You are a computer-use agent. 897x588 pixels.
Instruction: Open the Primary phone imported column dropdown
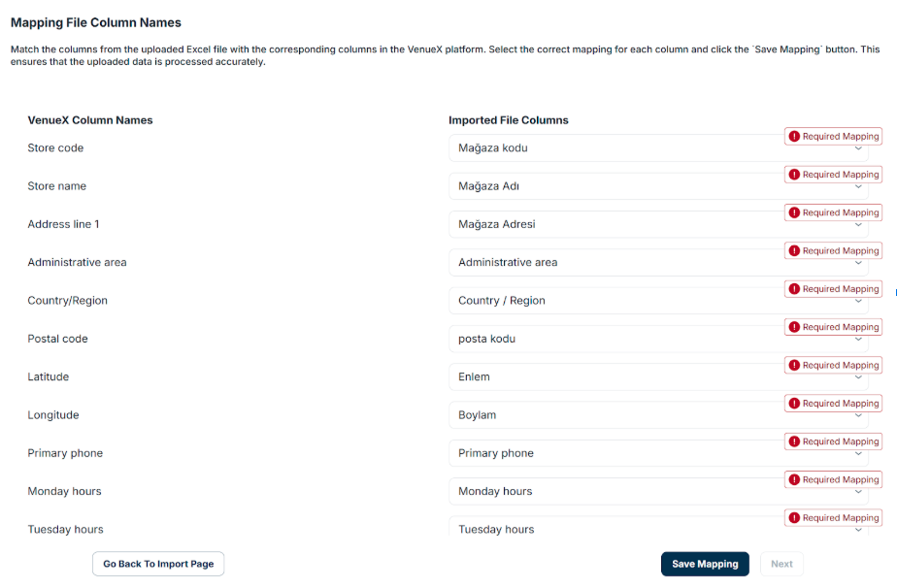click(658, 453)
